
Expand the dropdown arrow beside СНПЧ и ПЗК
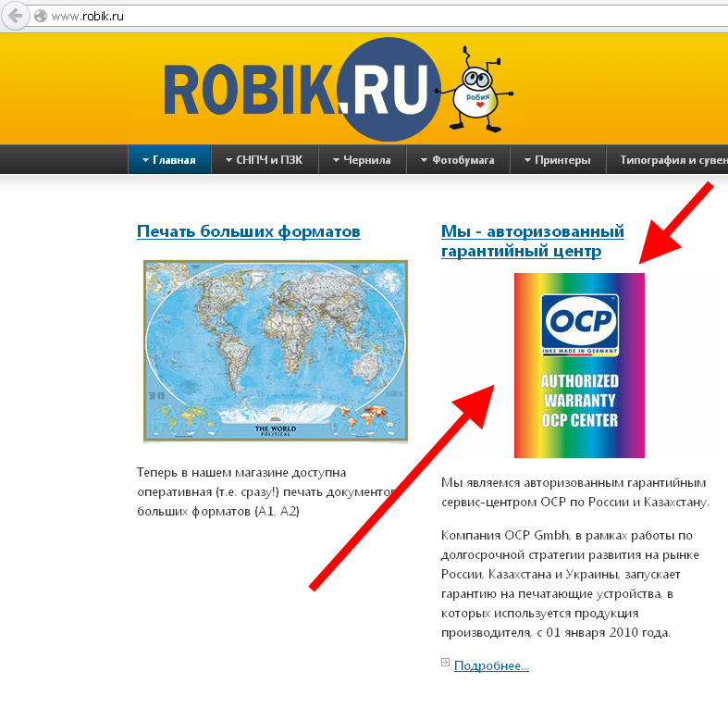click(x=228, y=160)
